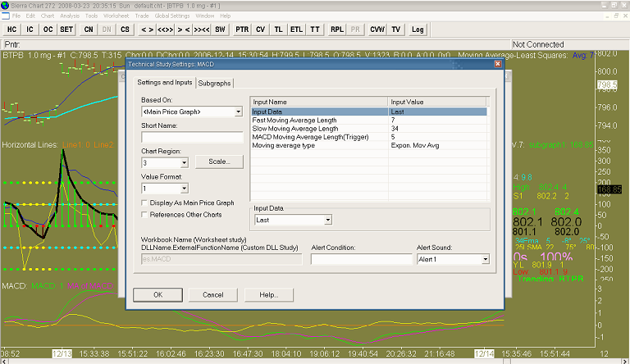Expand the Value Format dropdown
Image resolution: width=630 pixels, height=364 pixels.
coord(184,189)
